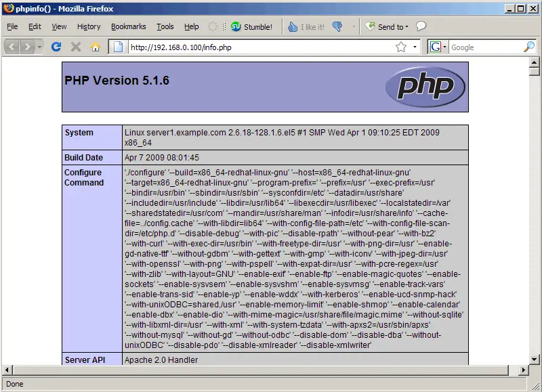Screen dimensions: 542x392
Task: Open the search engine selector dropdown
Action: (445, 47)
